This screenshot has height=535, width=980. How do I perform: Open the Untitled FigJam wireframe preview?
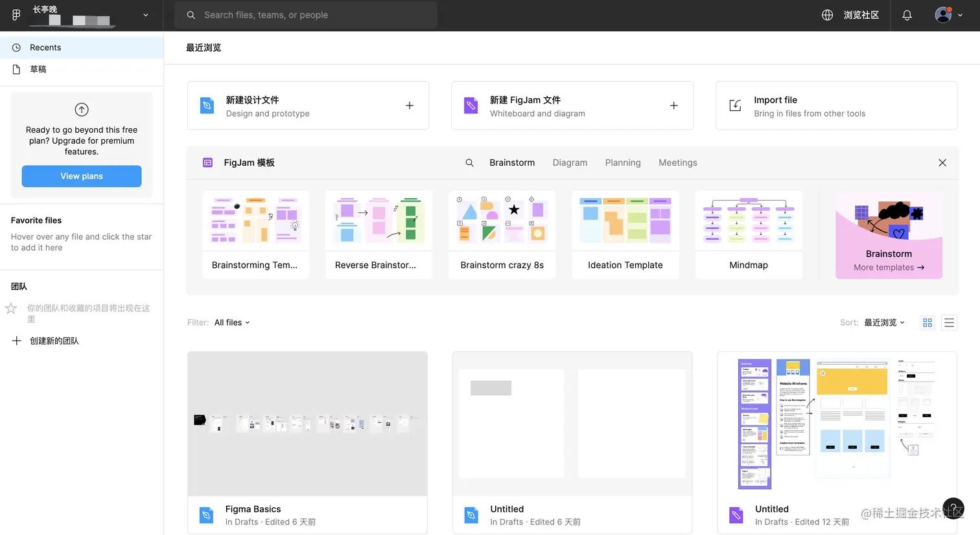coord(837,424)
